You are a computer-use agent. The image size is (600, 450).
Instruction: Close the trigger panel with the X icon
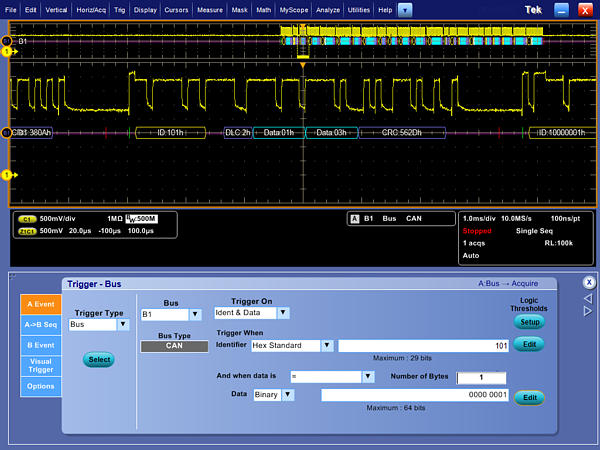[x=589, y=282]
